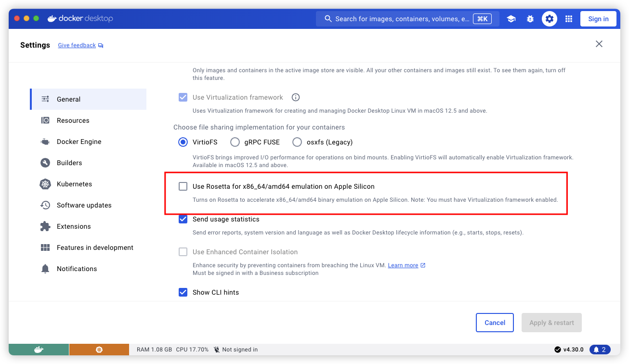Open the Extensions settings tab

pyautogui.click(x=88, y=226)
